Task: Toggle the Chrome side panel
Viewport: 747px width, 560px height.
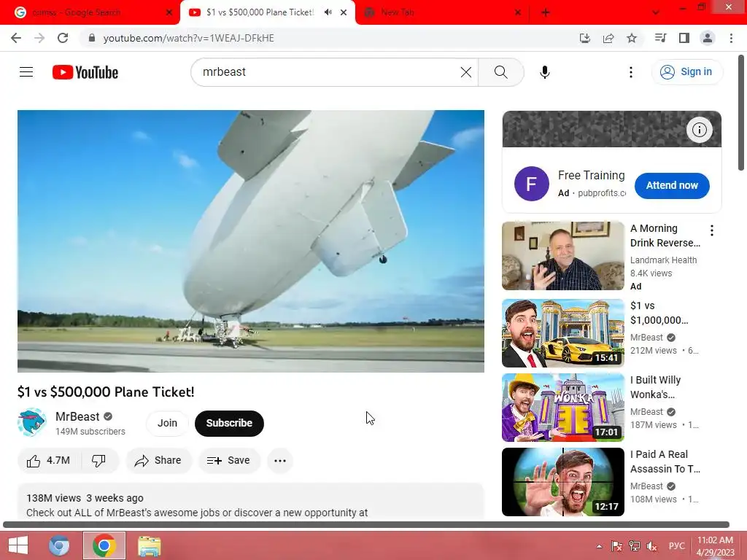Action: (684, 38)
